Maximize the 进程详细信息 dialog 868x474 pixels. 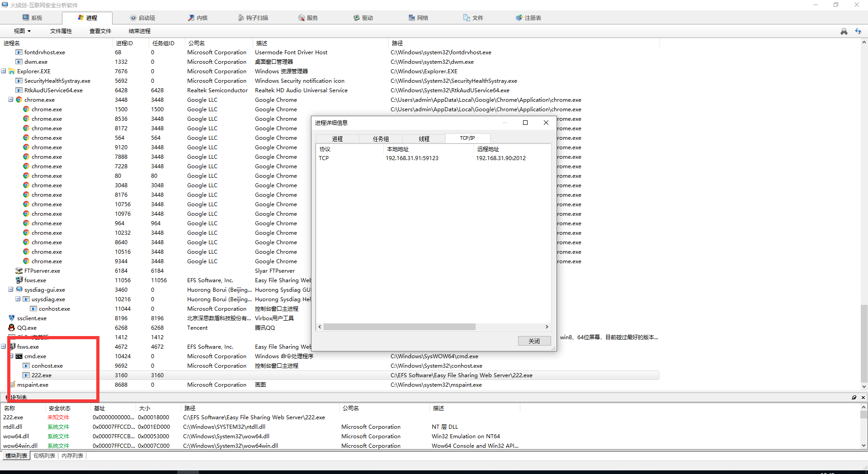525,123
